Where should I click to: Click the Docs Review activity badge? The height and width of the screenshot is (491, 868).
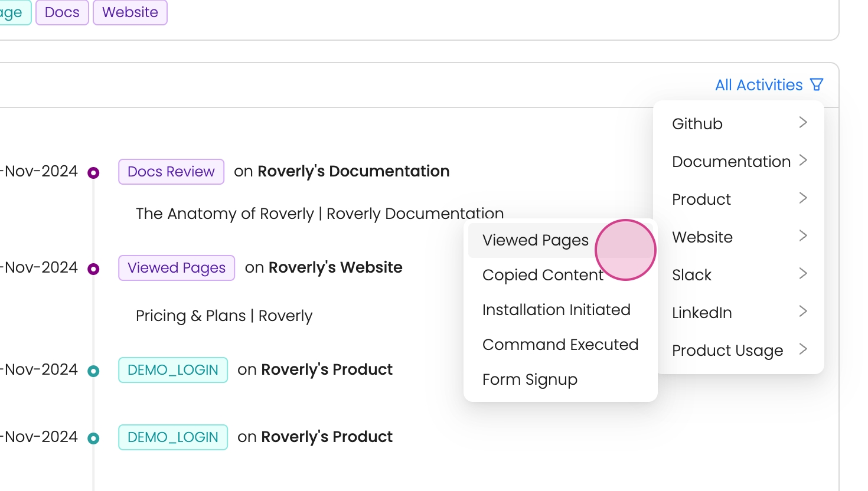pos(171,172)
